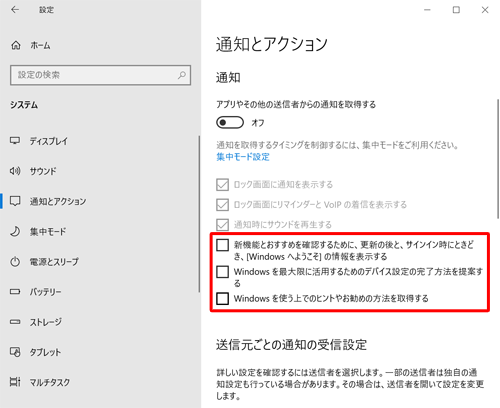Click the 送信元ごとの通知の受信設定 heading
Screen dimensions: 500x408
291,345
